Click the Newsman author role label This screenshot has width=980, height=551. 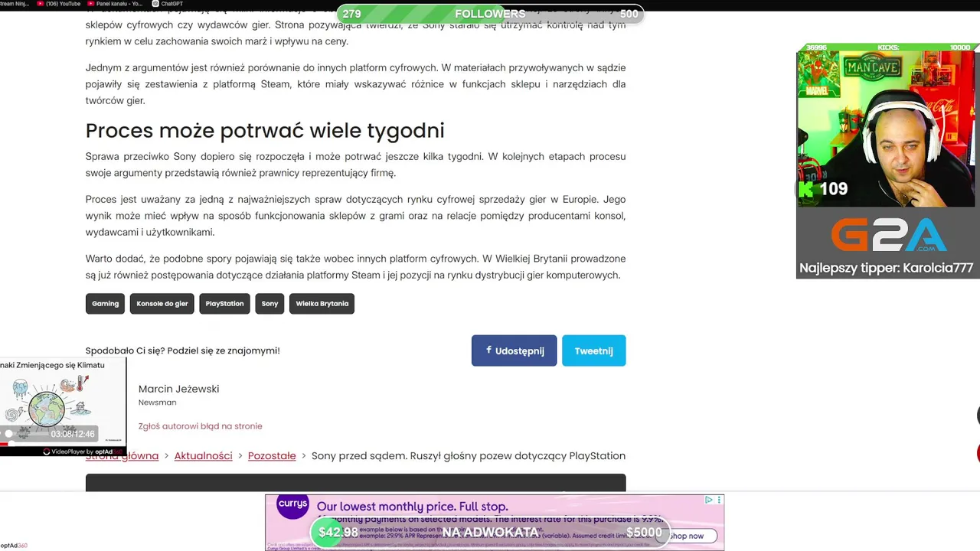point(157,403)
